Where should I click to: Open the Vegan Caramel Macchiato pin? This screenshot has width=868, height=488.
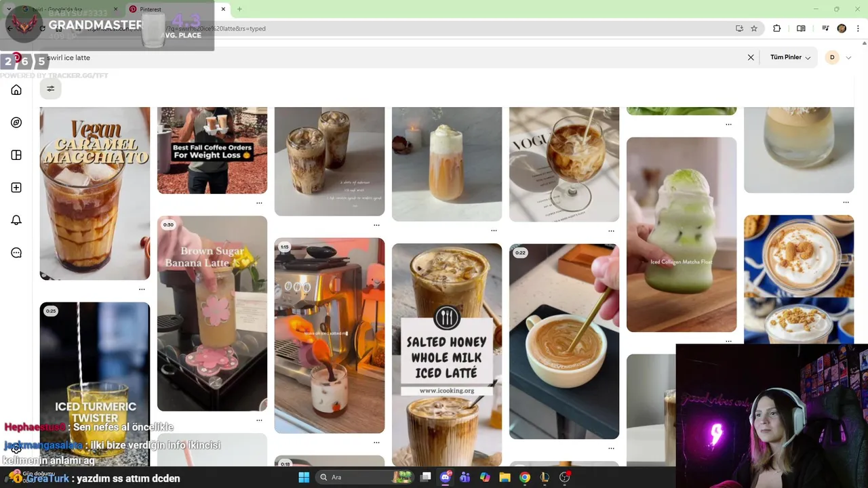[95, 193]
